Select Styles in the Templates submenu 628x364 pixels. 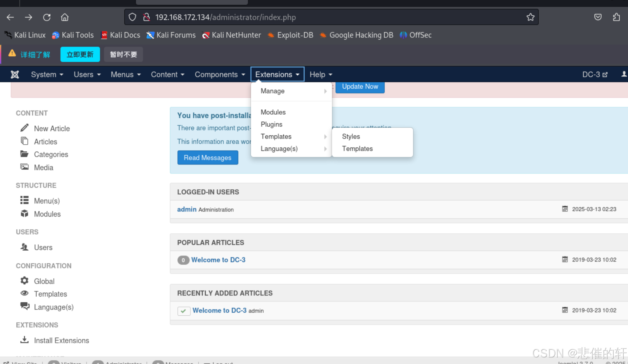point(351,137)
